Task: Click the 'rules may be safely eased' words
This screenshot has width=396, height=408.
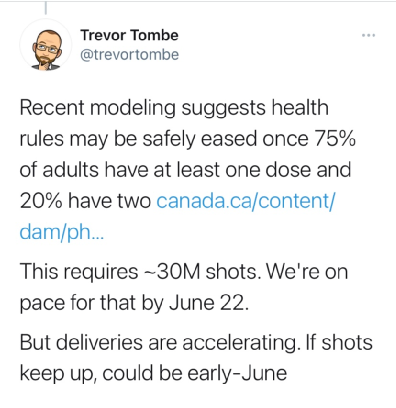Action: [x=138, y=139]
